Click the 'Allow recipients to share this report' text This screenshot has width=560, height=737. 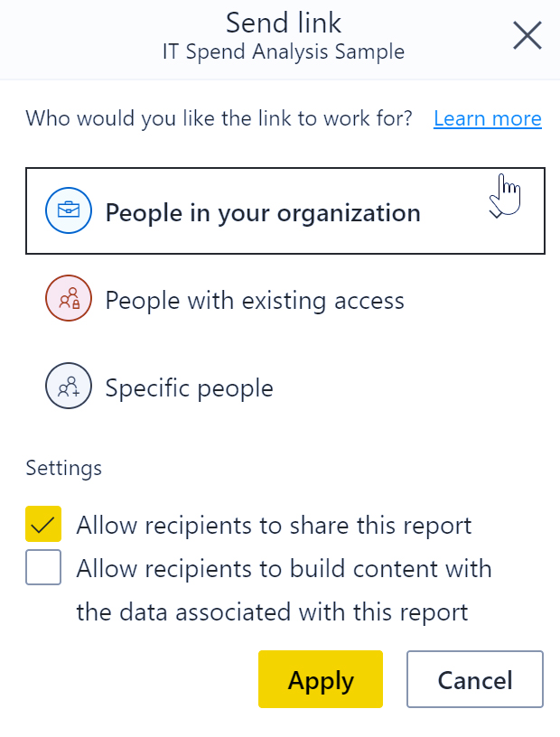(274, 525)
